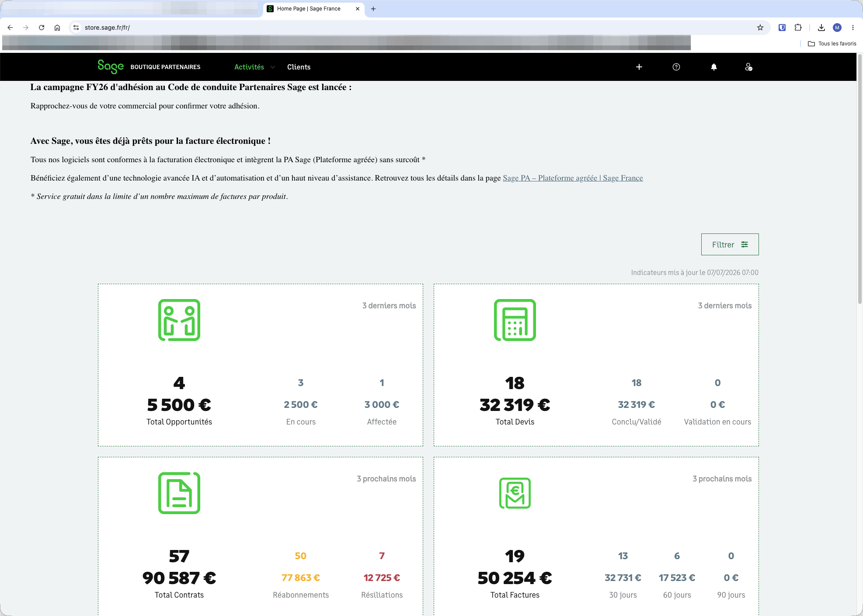Screen dimensions: 863x616
Task: Bookmark this page with the star icon
Action: pyautogui.click(x=760, y=28)
